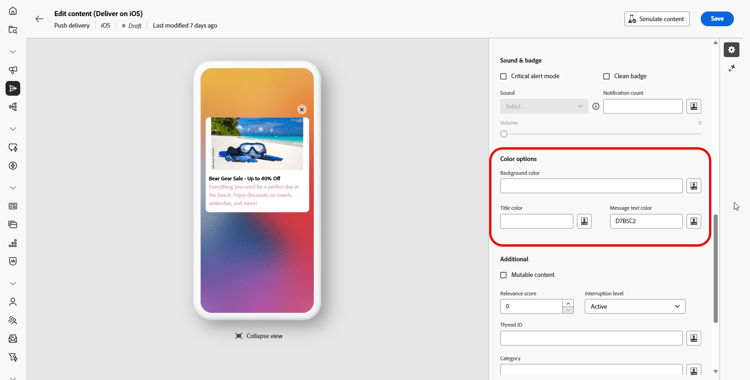Increase Relevance score with up stepper
750x380 pixels.
[568, 303]
